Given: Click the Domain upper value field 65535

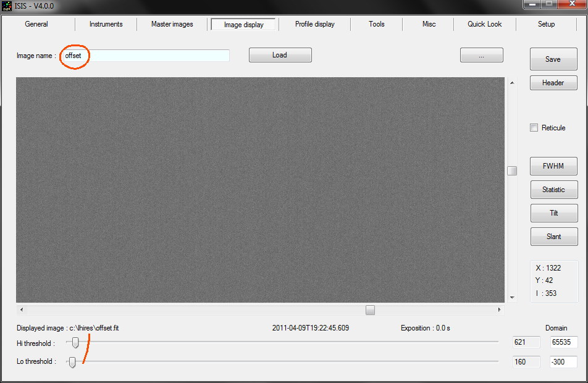Looking at the screenshot, I should coord(563,342).
